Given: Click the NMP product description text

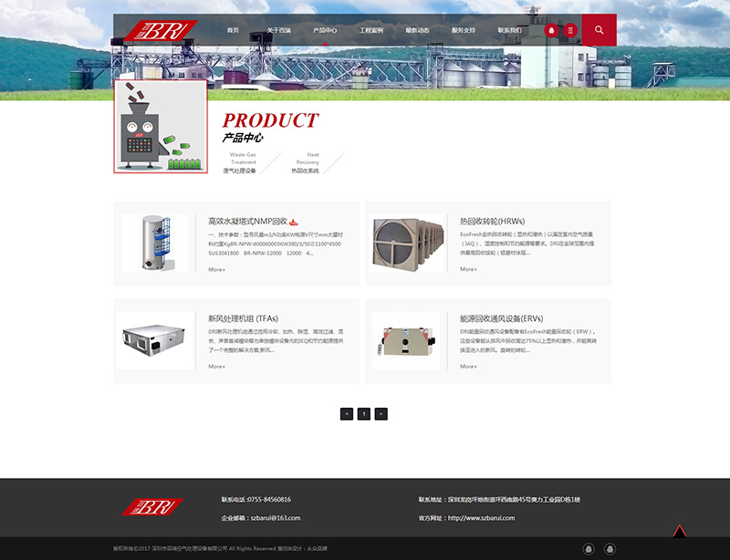Looking at the screenshot, I should click(276, 244).
